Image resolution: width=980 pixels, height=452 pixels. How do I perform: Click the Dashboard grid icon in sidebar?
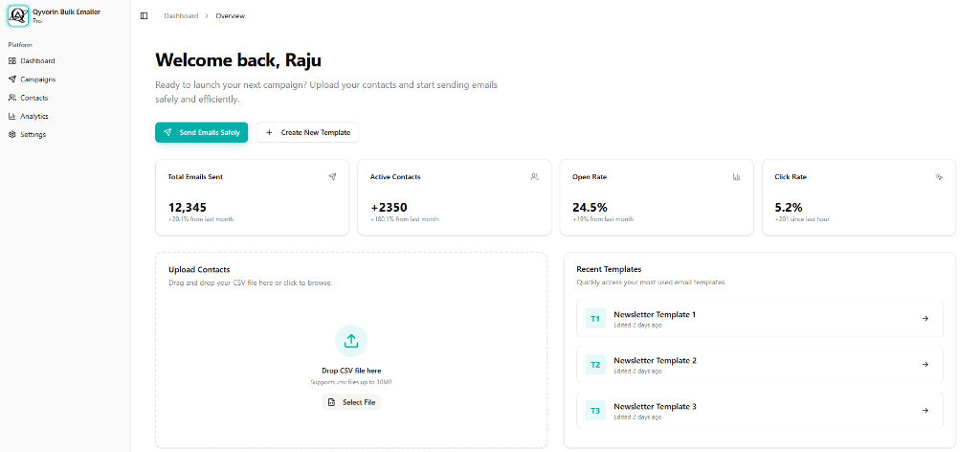tap(12, 60)
